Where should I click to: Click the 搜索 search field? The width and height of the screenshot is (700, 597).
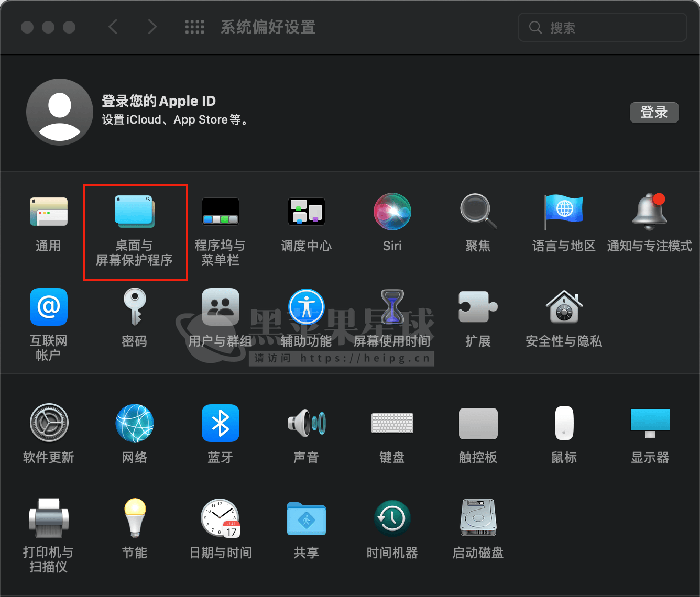click(x=602, y=27)
